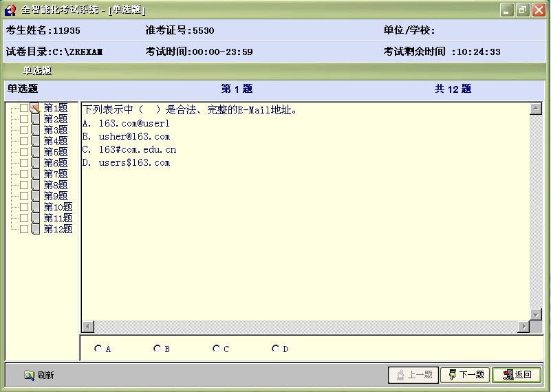Click the 返回 return button

(x=517, y=375)
